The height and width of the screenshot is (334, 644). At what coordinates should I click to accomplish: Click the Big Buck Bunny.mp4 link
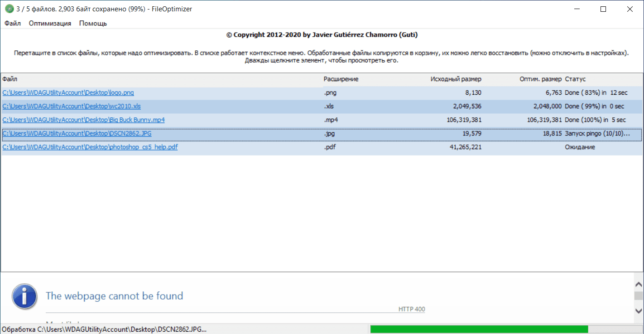83,120
